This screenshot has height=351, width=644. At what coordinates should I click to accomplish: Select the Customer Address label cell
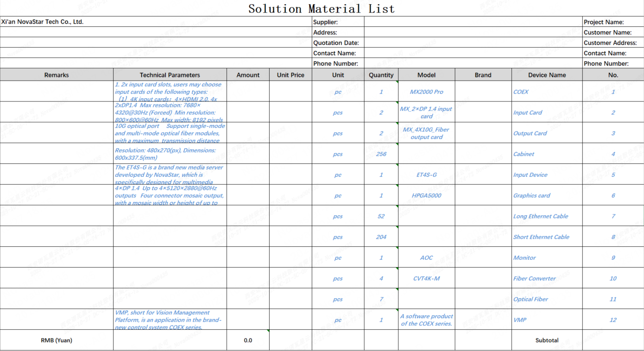pyautogui.click(x=610, y=43)
